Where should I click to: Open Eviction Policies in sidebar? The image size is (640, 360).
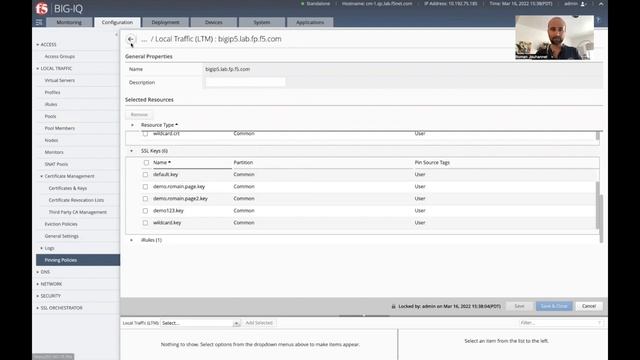[61, 224]
